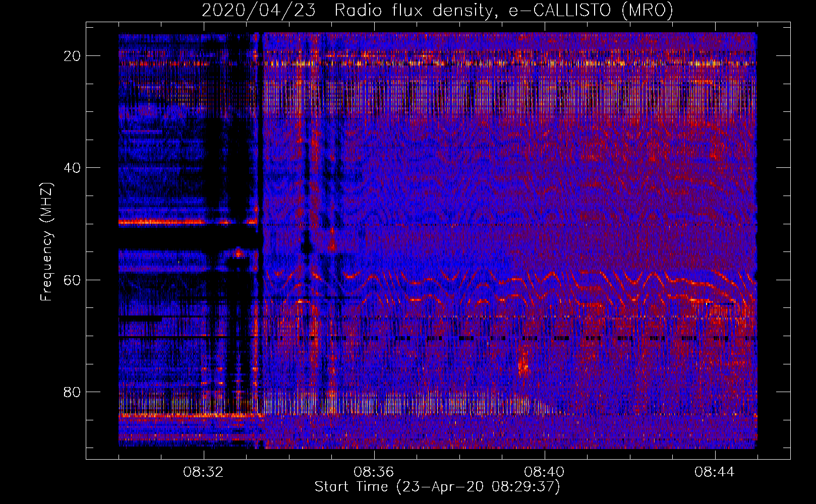Click the 80 MHz frequency tick label

click(x=72, y=392)
